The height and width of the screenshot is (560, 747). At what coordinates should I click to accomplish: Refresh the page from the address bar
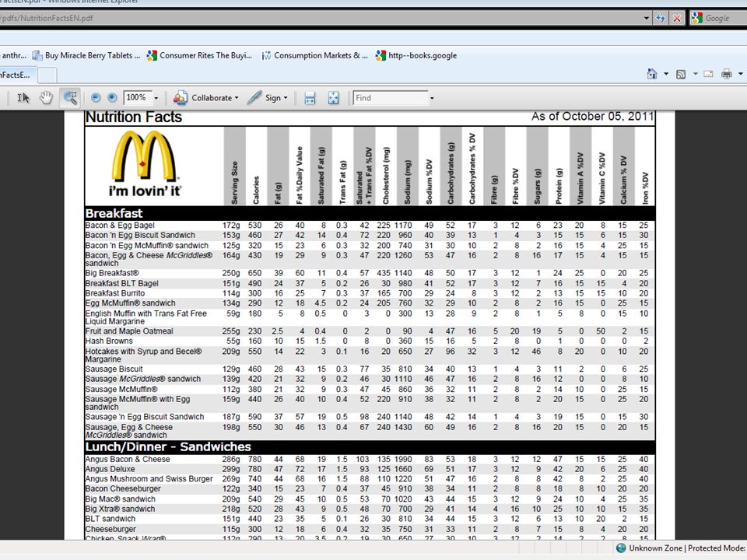[661, 18]
